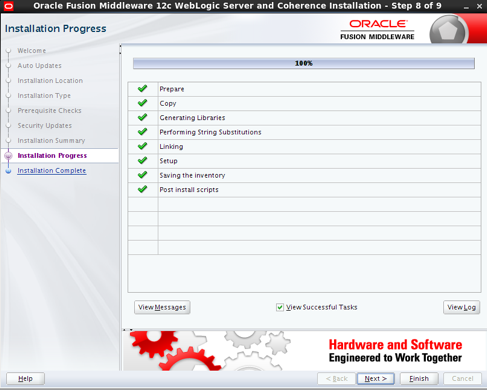
Task: Open the View Log button
Action: 461,307
